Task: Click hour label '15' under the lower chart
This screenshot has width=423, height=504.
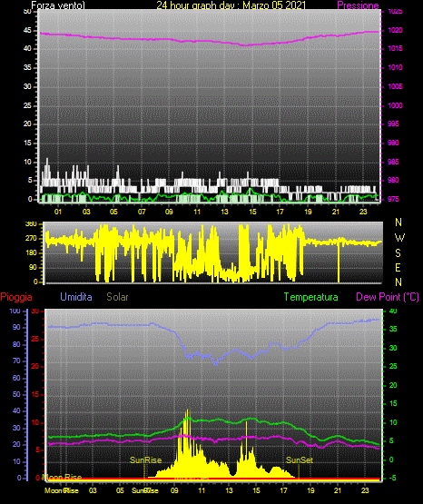Action: coord(256,490)
